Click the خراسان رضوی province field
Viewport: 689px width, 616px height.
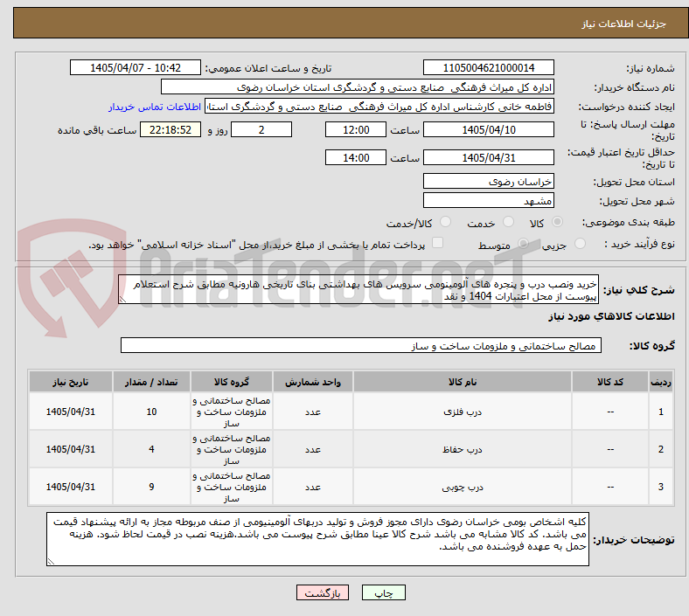point(488,182)
